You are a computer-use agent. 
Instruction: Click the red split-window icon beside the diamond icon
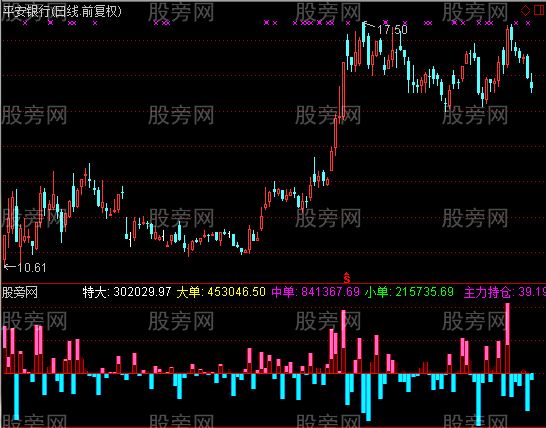(539, 10)
